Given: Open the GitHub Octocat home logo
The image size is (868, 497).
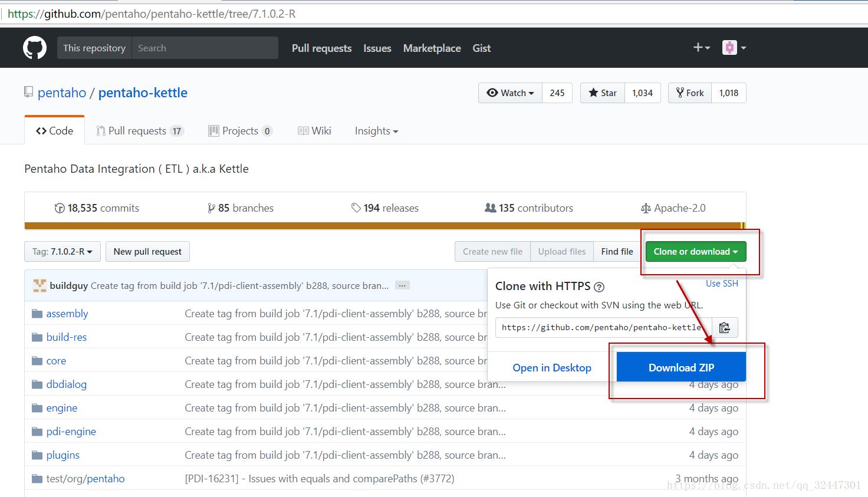Looking at the screenshot, I should point(35,48).
